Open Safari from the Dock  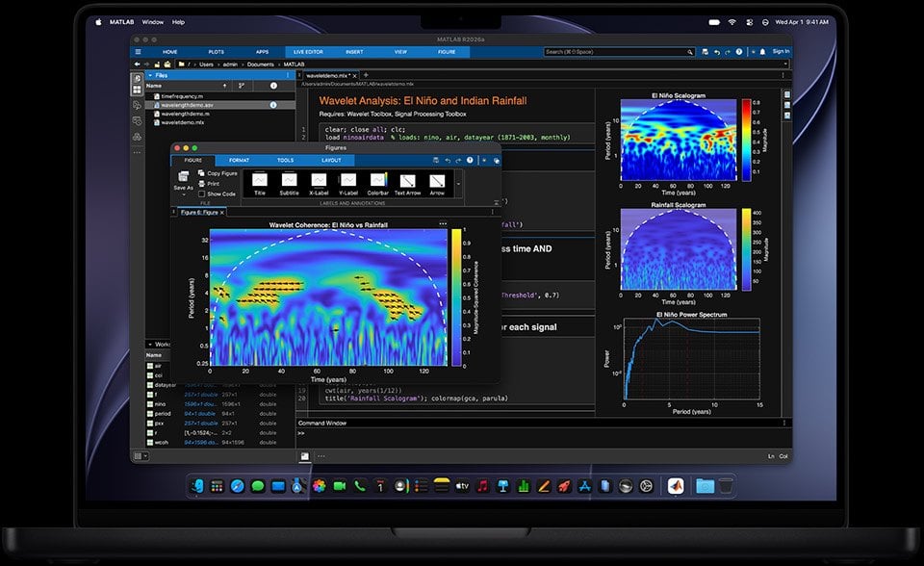pos(238,486)
